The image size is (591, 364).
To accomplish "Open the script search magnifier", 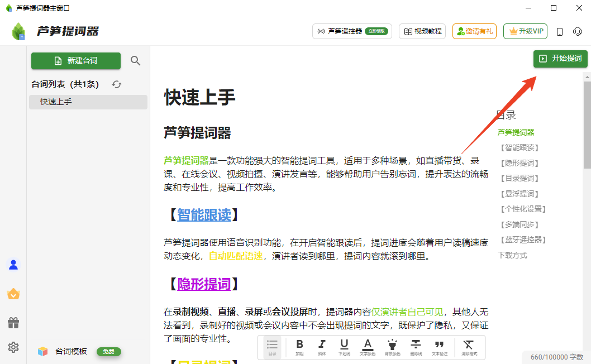I will tap(135, 61).
